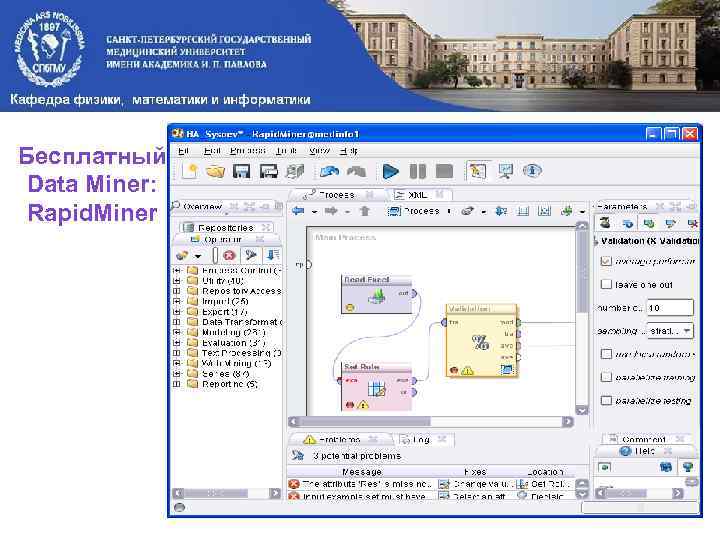720x540 pixels.
Task: Expand the Data Transformation folder
Action: tap(177, 322)
